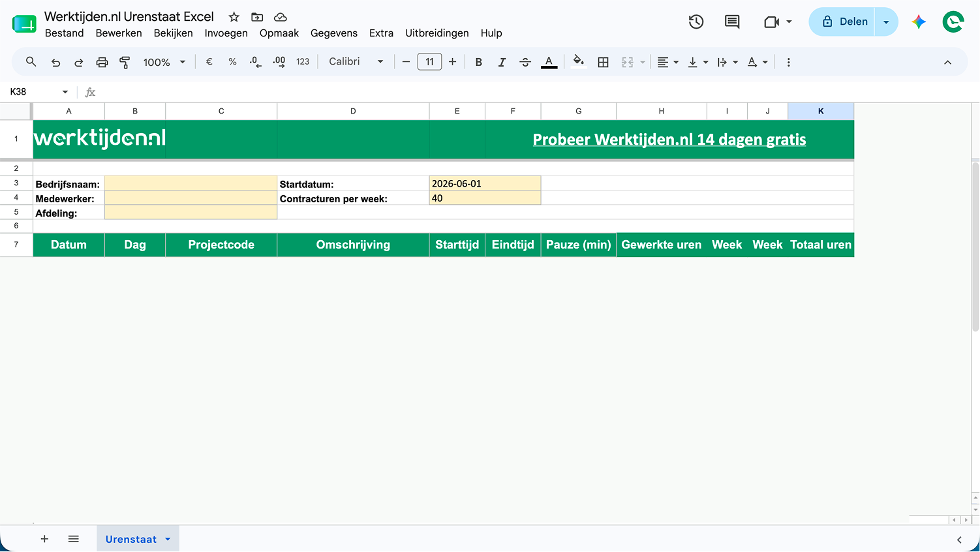
Task: Toggle italic formatting
Action: 502,62
